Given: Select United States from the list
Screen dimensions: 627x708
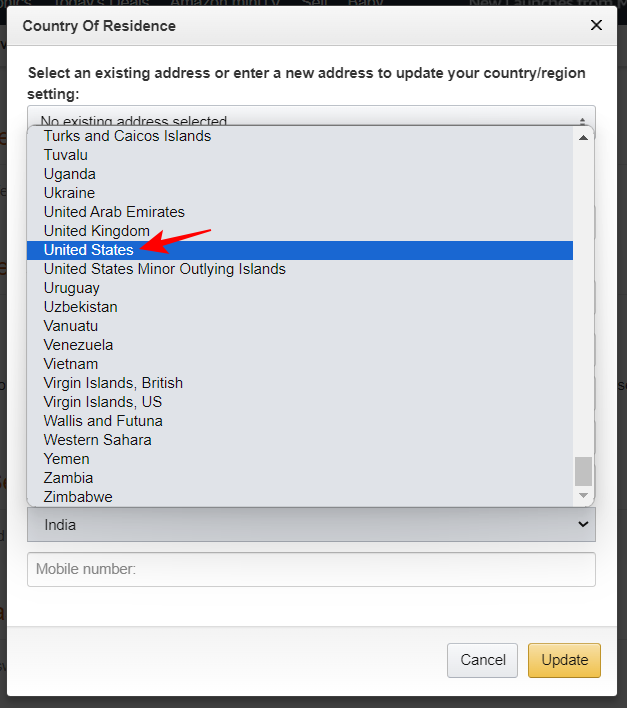Looking at the screenshot, I should (89, 250).
